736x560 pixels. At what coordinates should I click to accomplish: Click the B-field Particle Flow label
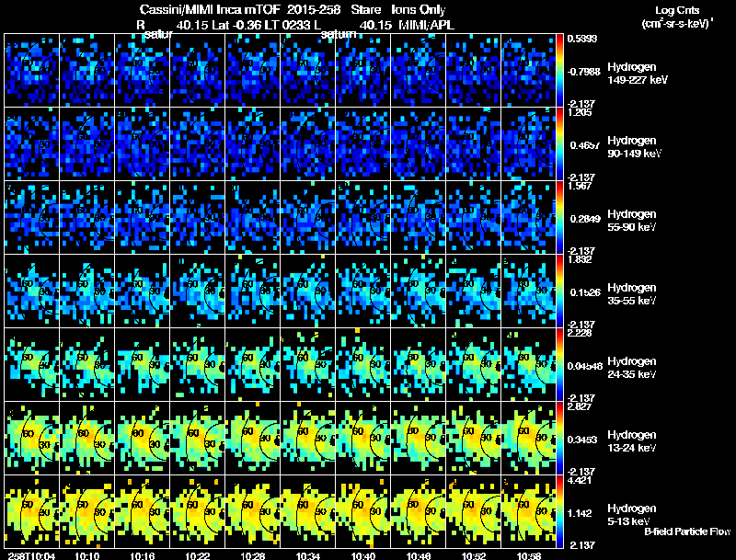pos(687,531)
